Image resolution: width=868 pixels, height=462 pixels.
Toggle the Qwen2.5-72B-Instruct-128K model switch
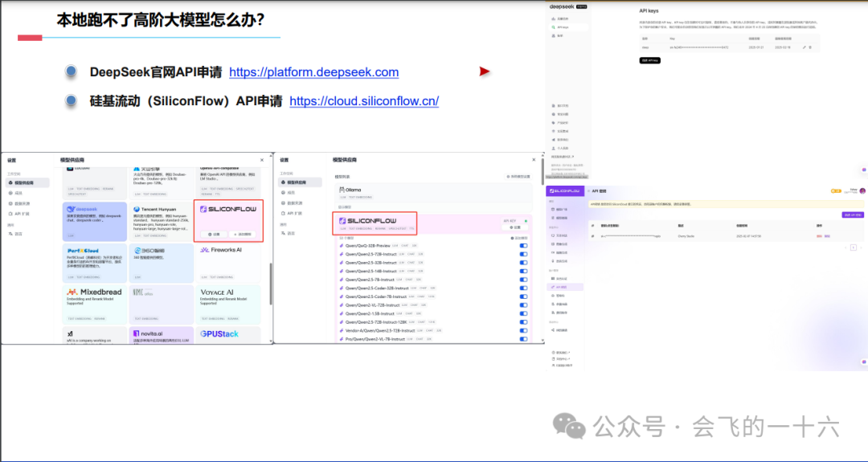523,322
